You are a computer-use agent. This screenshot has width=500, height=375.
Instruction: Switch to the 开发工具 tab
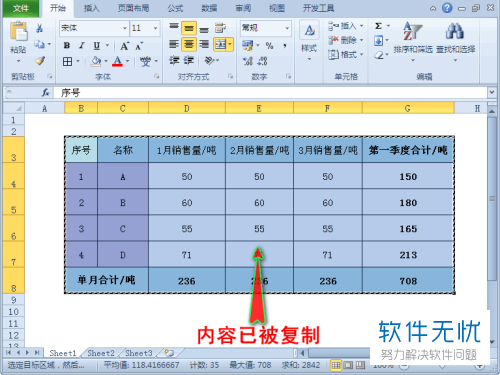[x=318, y=8]
